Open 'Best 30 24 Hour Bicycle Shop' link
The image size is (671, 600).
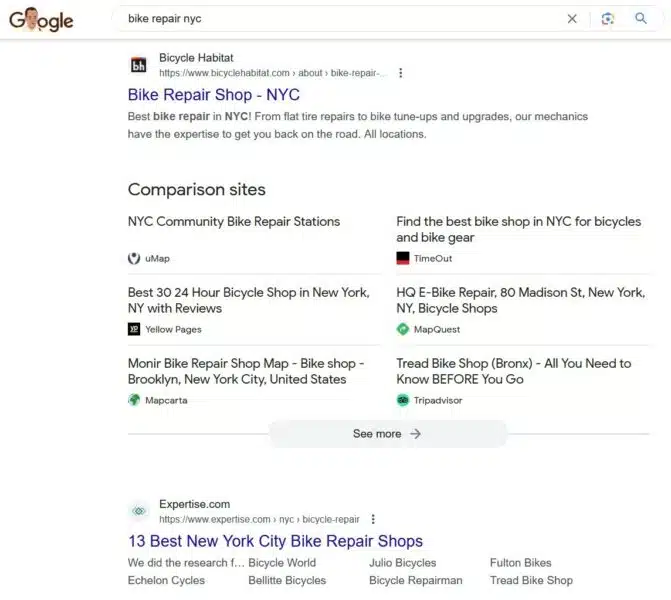[x=249, y=300]
